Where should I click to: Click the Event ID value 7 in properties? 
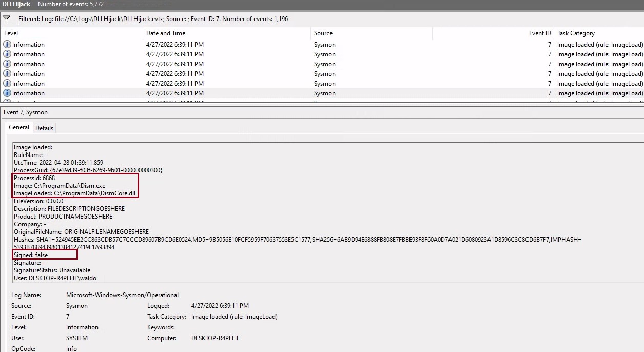[68, 317]
